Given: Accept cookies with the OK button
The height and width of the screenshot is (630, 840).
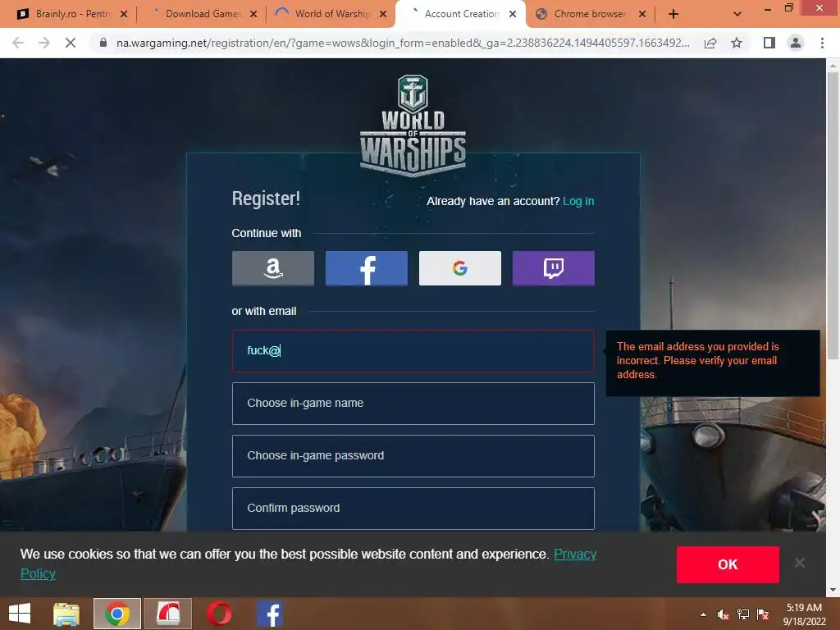Looking at the screenshot, I should pos(728,564).
